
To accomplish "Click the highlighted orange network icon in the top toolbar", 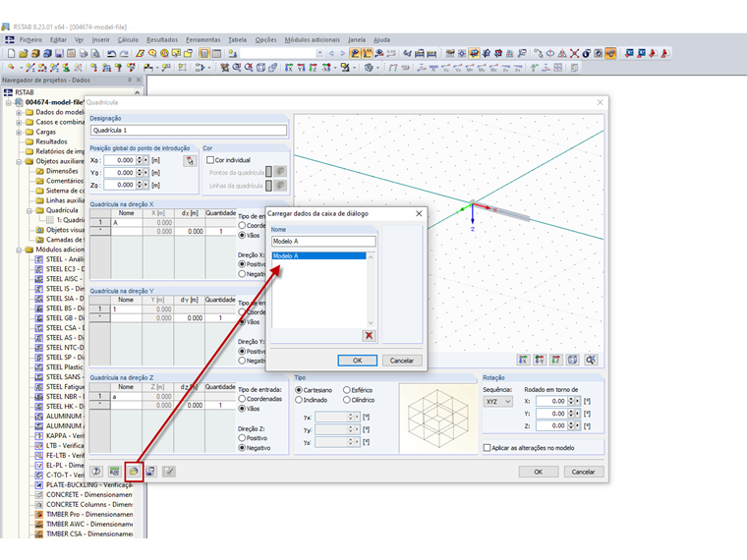I will point(610,53).
